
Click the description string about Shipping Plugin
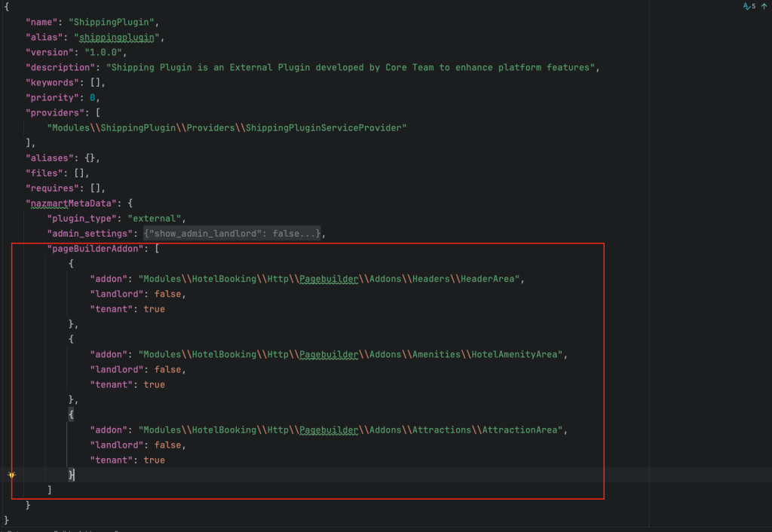tap(351, 67)
